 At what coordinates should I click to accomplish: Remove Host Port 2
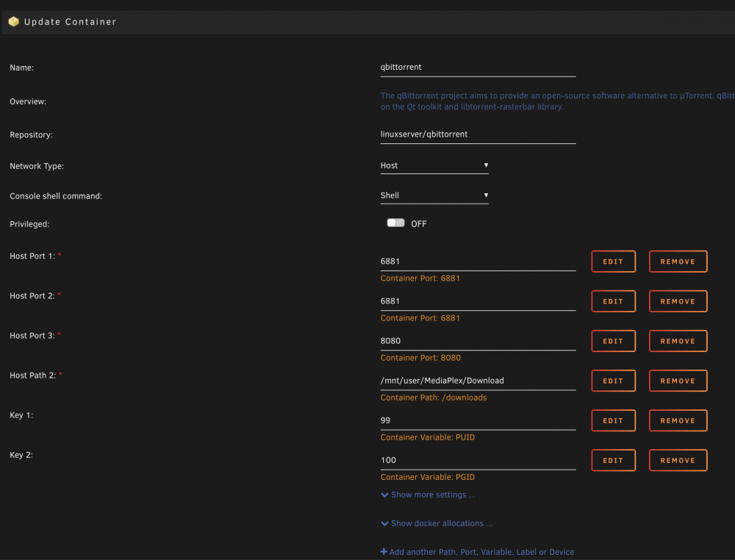678,301
